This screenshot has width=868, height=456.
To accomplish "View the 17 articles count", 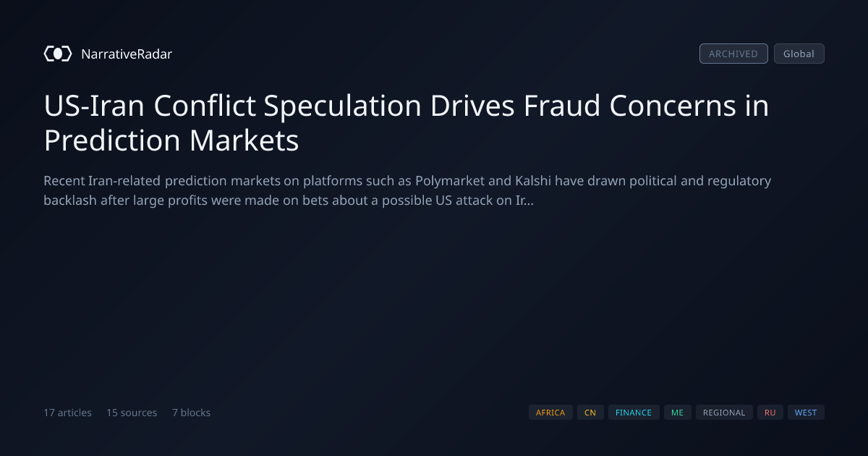I will [x=67, y=413].
